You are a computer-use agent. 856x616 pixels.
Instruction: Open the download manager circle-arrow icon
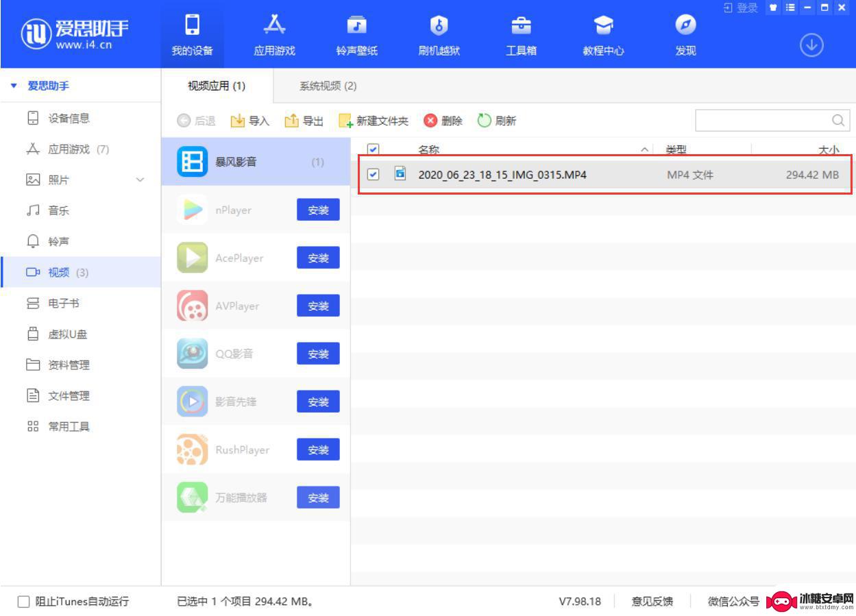pyautogui.click(x=811, y=45)
